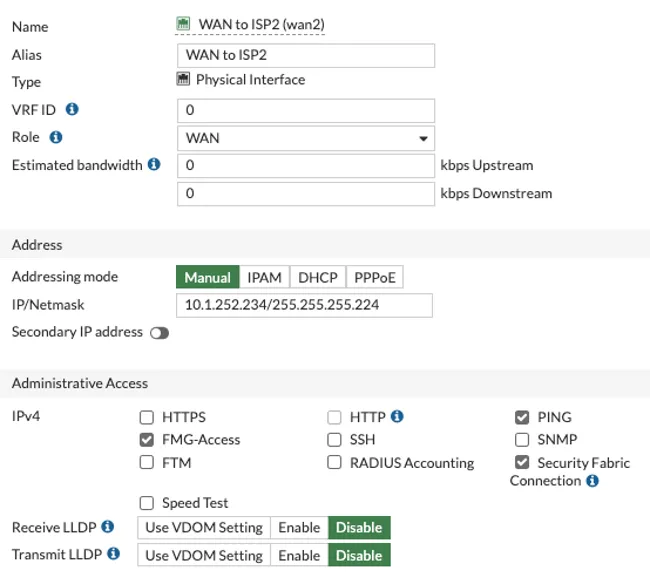This screenshot has height=584, width=650.
Task: Click the kbps Upstream bandwidth field
Action: point(306,166)
